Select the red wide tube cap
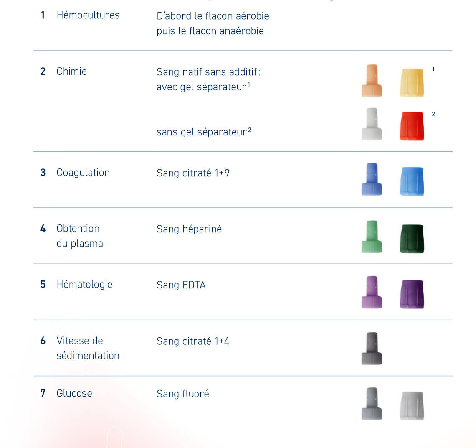Image resolution: width=476 pixels, height=448 pixels. click(412, 126)
